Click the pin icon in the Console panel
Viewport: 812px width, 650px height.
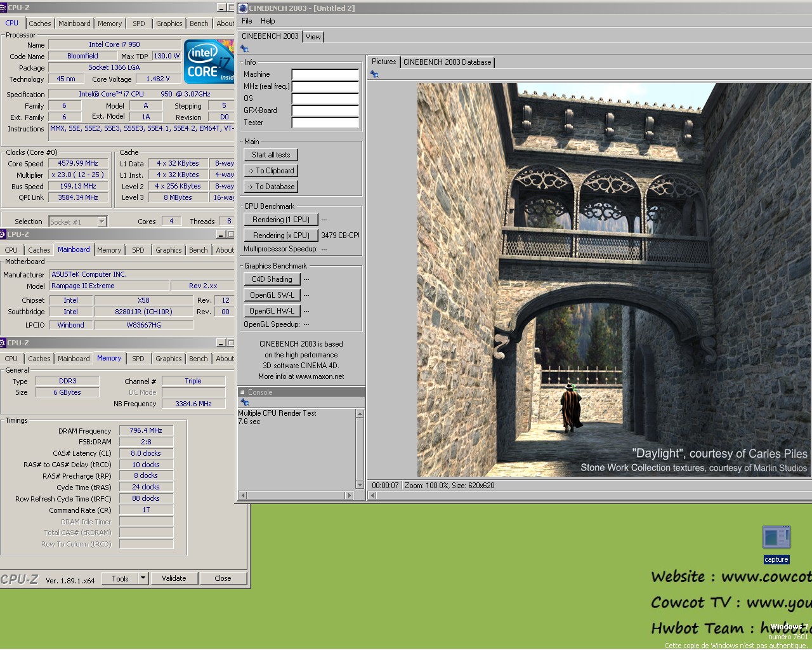(245, 402)
